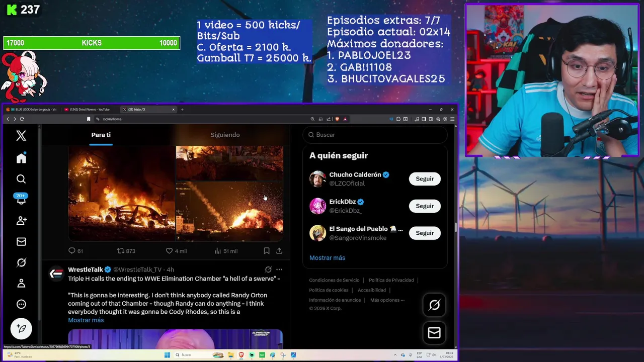
Task: Open Explore via the sidebar magnifier icon
Action: point(21,179)
